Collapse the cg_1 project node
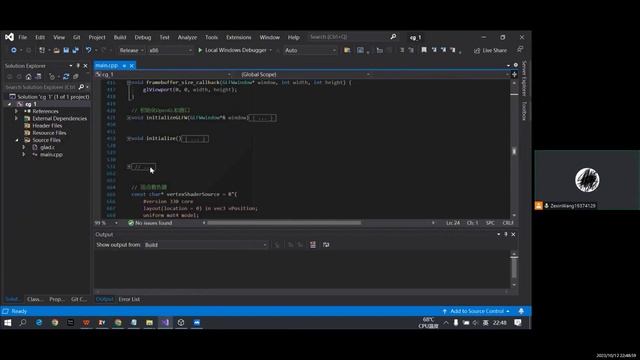Screen dimensions: 640x360 point(9,104)
